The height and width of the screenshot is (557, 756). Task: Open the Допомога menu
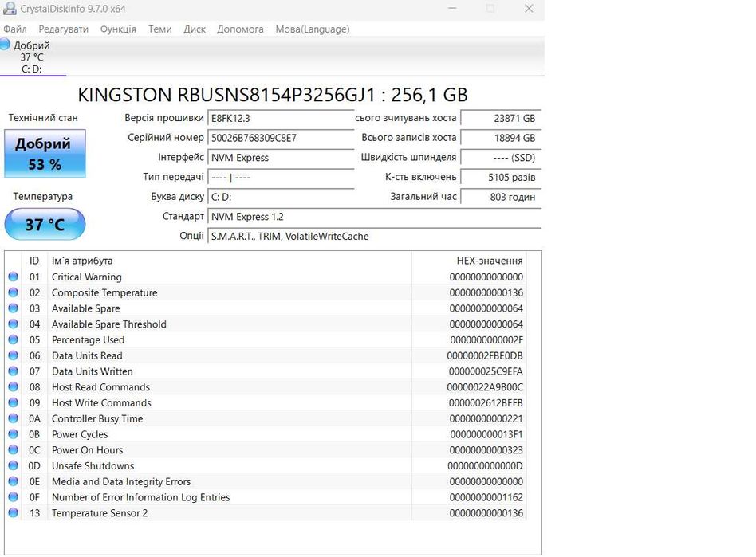240,29
